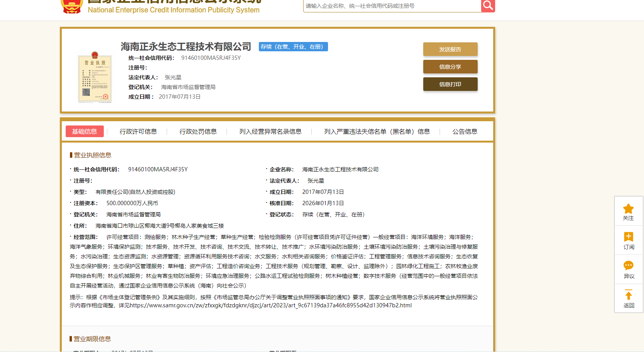This screenshot has height=352, width=644.
Task: Click the 存续 status badge beside company name
Action: coord(293,47)
